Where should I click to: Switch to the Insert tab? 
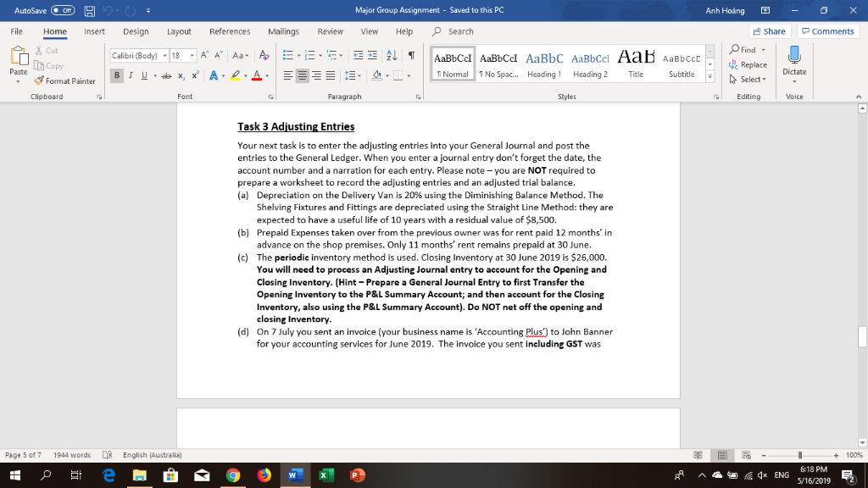click(94, 31)
